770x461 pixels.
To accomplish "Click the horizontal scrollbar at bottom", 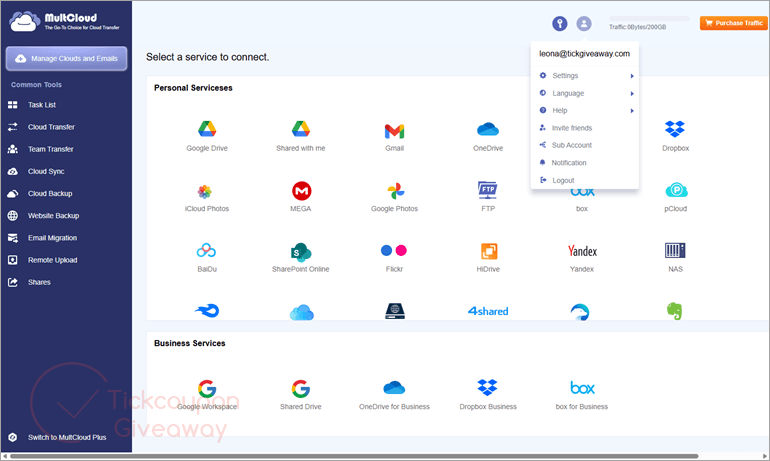I will pos(354,456).
